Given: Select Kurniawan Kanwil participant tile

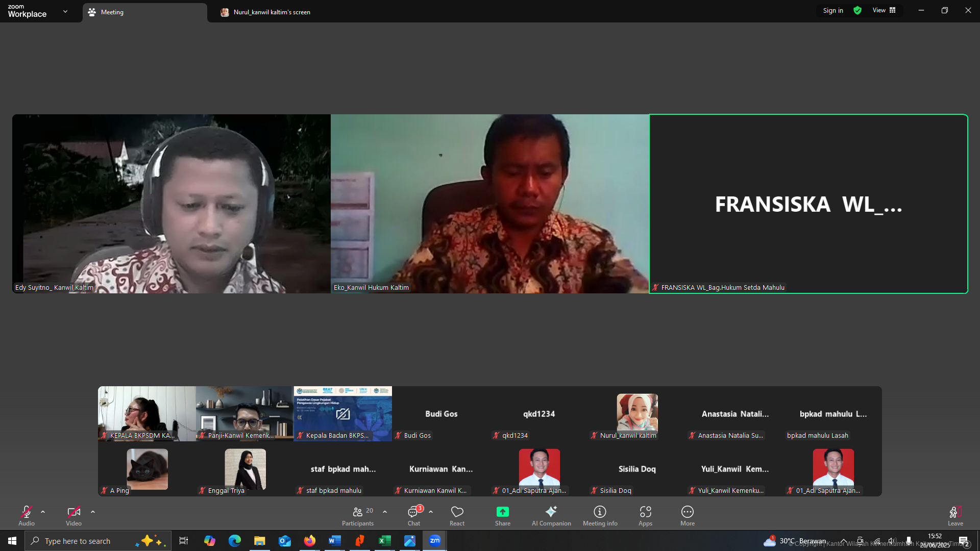Looking at the screenshot, I should pyautogui.click(x=441, y=469).
